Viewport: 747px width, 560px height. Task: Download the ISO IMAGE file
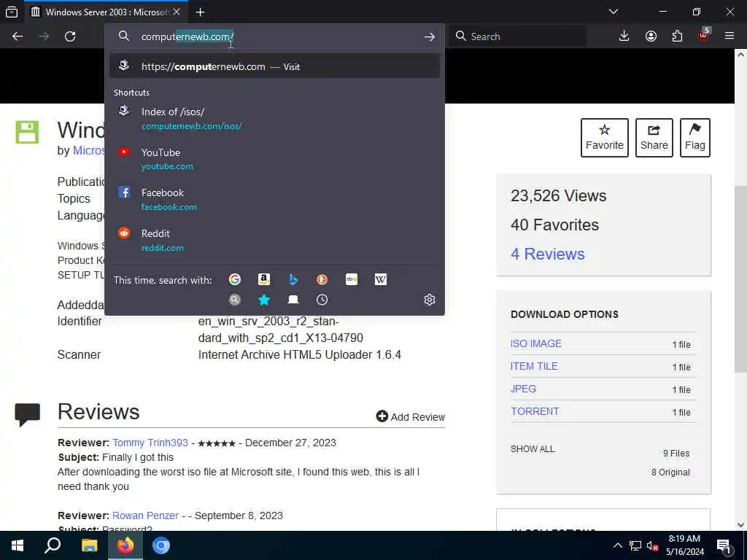(x=536, y=343)
